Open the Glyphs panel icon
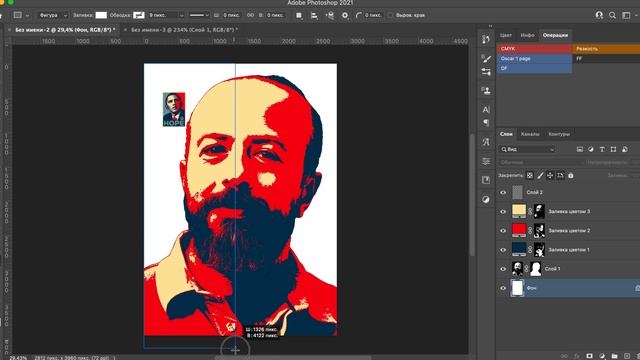This screenshot has width=640, height=360. coord(486,142)
